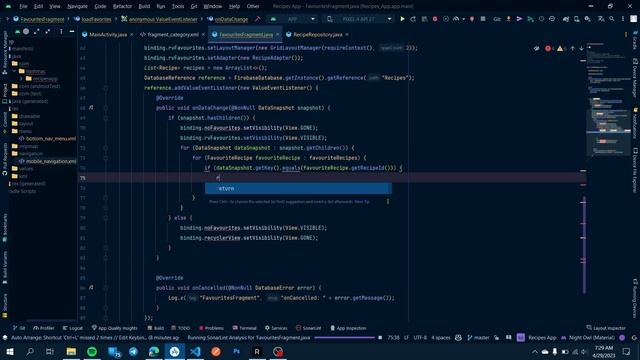The image size is (640, 360).
Task: Open Photoshop from the taskbar
Action: click(236, 351)
